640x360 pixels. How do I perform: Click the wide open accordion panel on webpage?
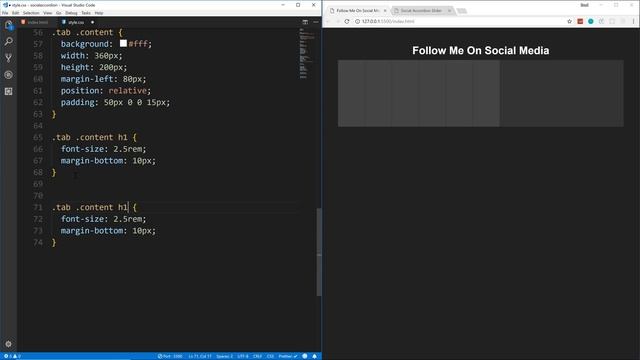tap(562, 93)
